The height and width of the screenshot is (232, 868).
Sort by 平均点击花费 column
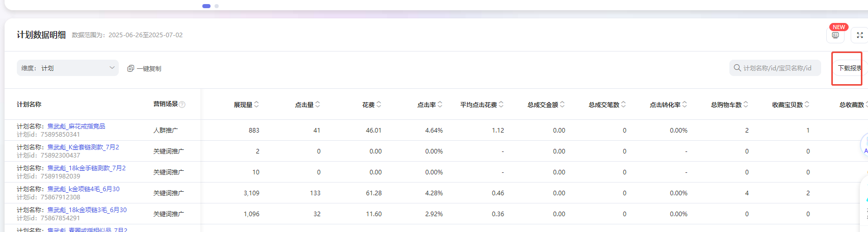coord(502,105)
